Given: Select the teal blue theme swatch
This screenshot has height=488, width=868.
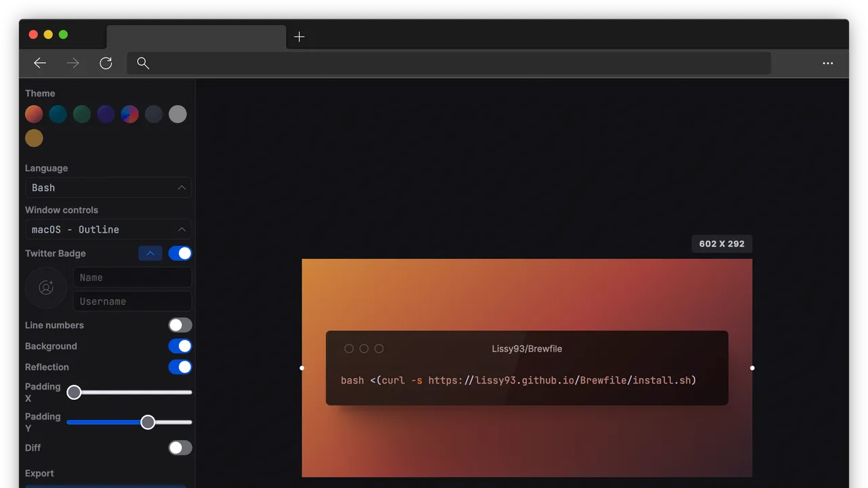Looking at the screenshot, I should pos(58,114).
